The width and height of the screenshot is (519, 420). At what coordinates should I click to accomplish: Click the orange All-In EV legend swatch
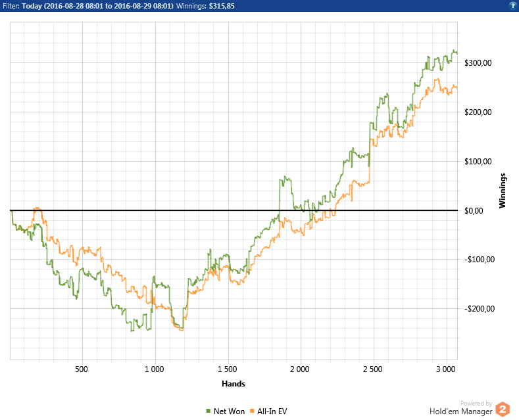252,411
